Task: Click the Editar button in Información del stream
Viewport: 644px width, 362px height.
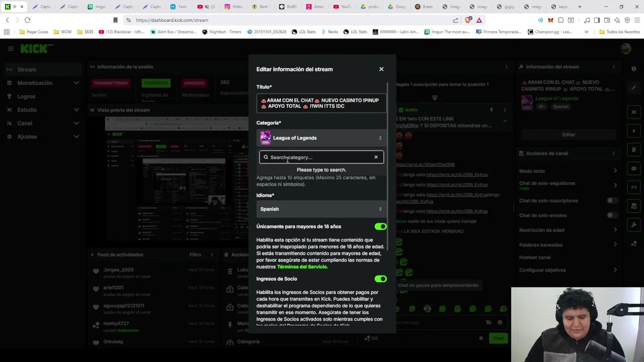Action: point(569,135)
